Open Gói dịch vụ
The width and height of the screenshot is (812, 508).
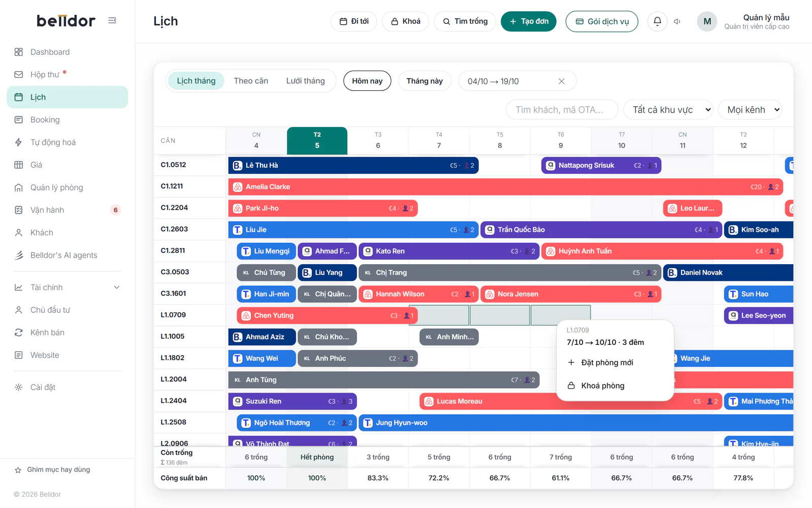tap(602, 21)
